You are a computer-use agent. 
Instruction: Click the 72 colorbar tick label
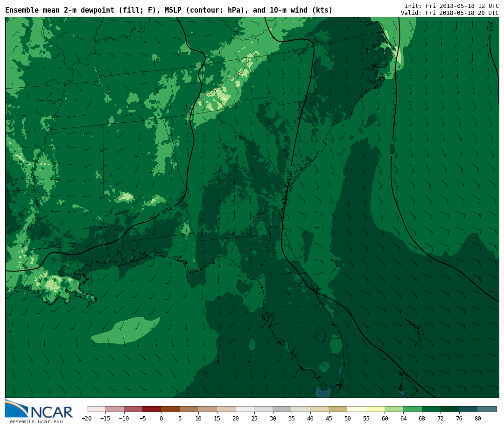click(441, 418)
